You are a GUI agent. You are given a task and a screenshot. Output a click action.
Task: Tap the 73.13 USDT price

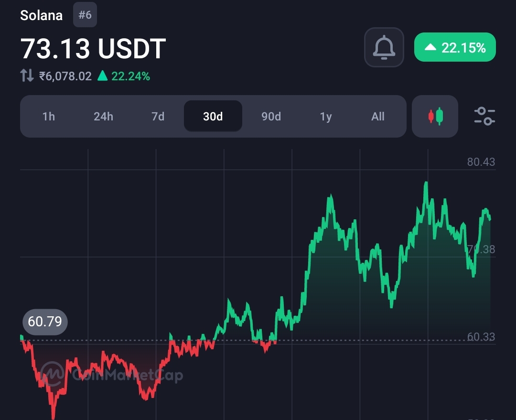coord(93,49)
